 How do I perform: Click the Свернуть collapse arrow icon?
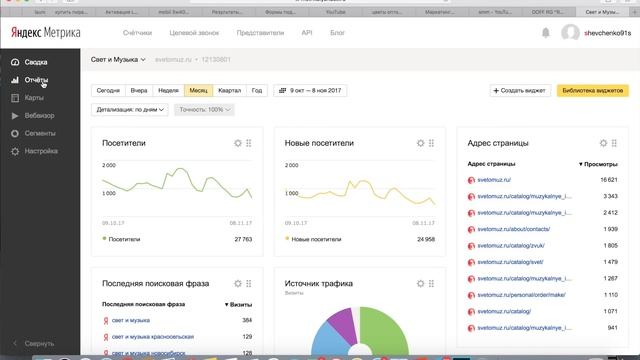[x=15, y=343]
